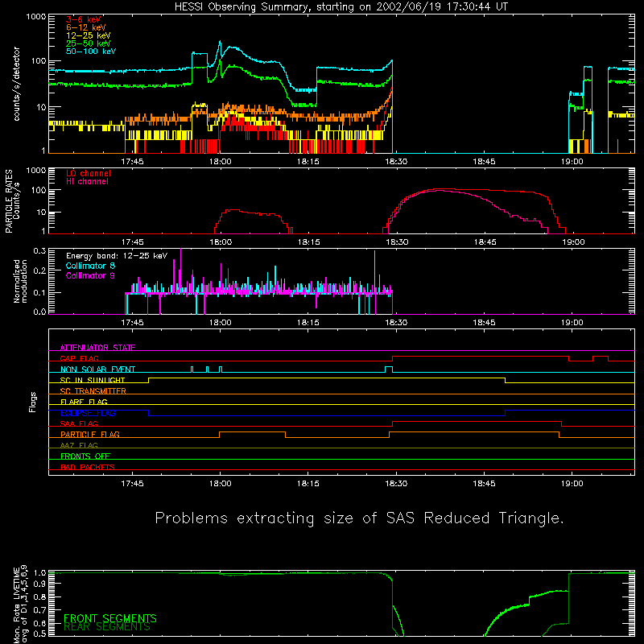Select the FRONT SEGMENTS legend label
This screenshot has width=644, height=644.
[110, 618]
